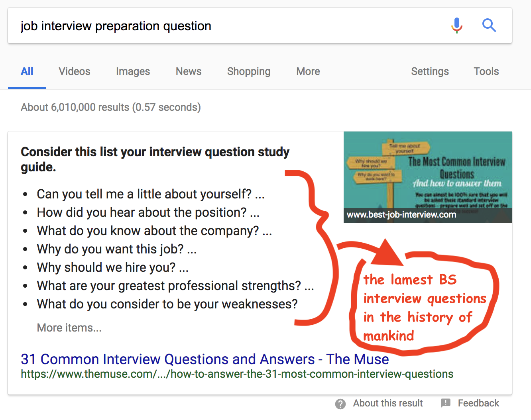This screenshot has width=531, height=420.
Task: Click the www.best-job-interview.com image caption
Action: [x=401, y=215]
